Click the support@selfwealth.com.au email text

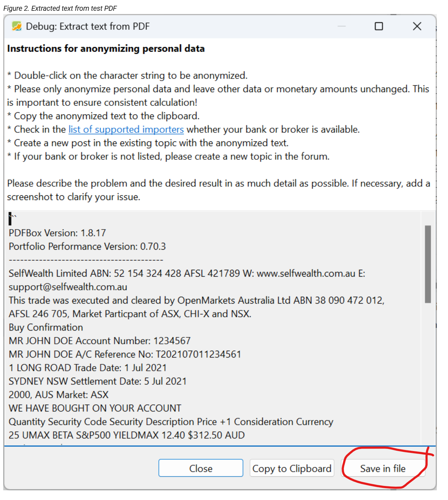click(68, 287)
